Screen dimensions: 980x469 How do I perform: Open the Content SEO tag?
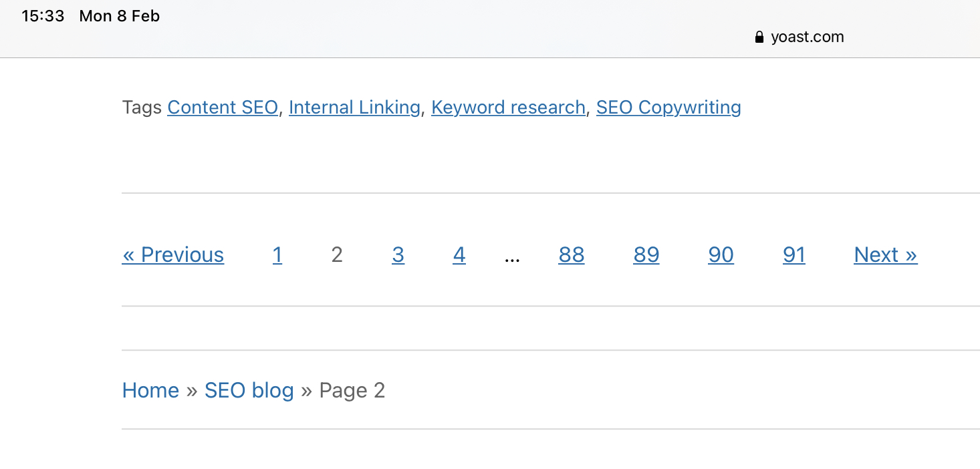click(223, 107)
